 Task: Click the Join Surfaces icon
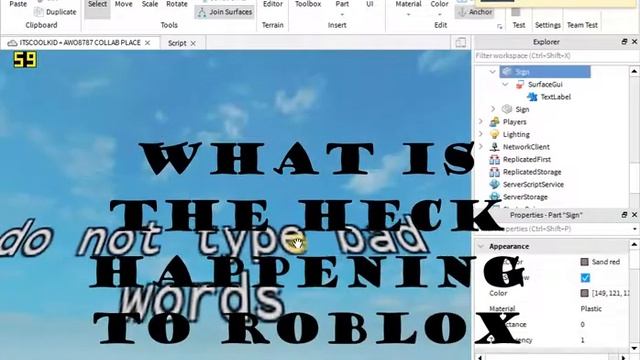tap(202, 12)
